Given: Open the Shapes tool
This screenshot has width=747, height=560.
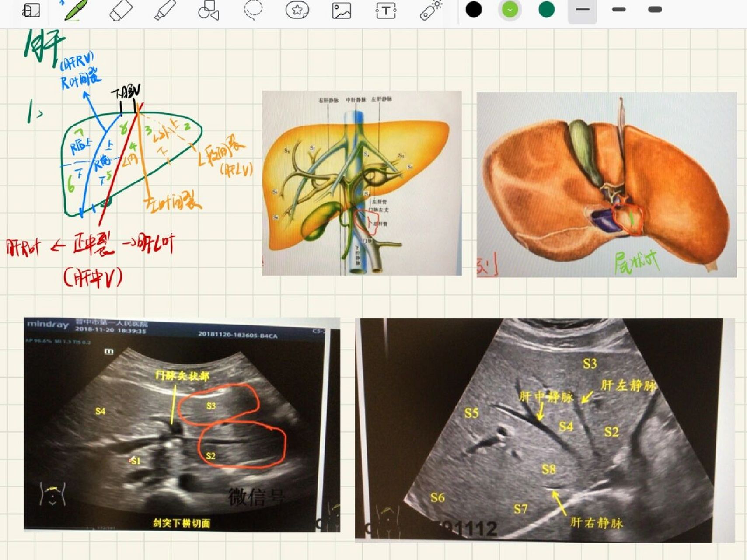Looking at the screenshot, I should pos(208,10).
